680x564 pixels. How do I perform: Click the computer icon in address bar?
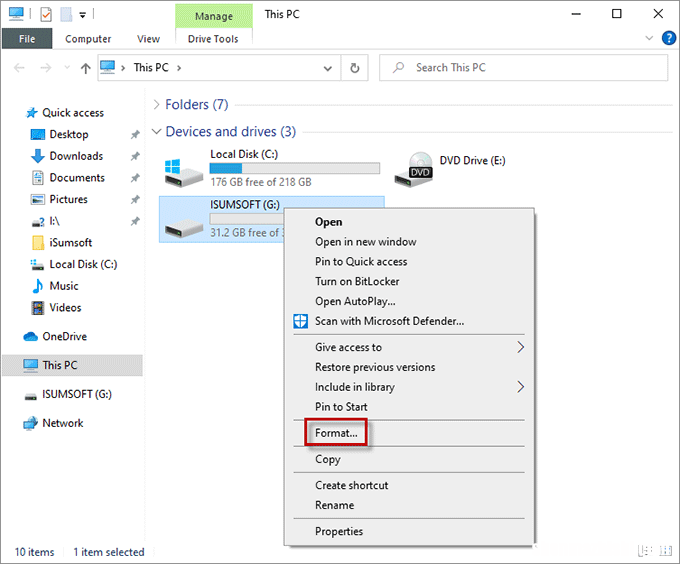(108, 67)
